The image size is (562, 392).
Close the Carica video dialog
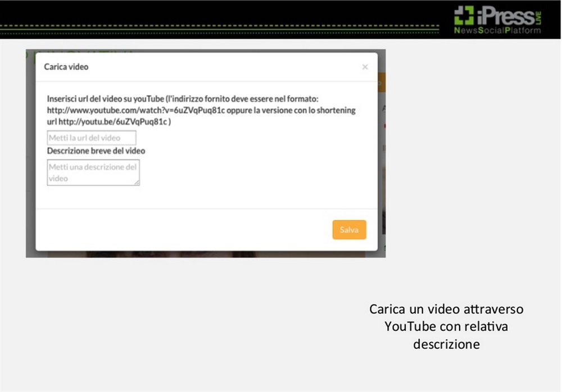[x=365, y=67]
